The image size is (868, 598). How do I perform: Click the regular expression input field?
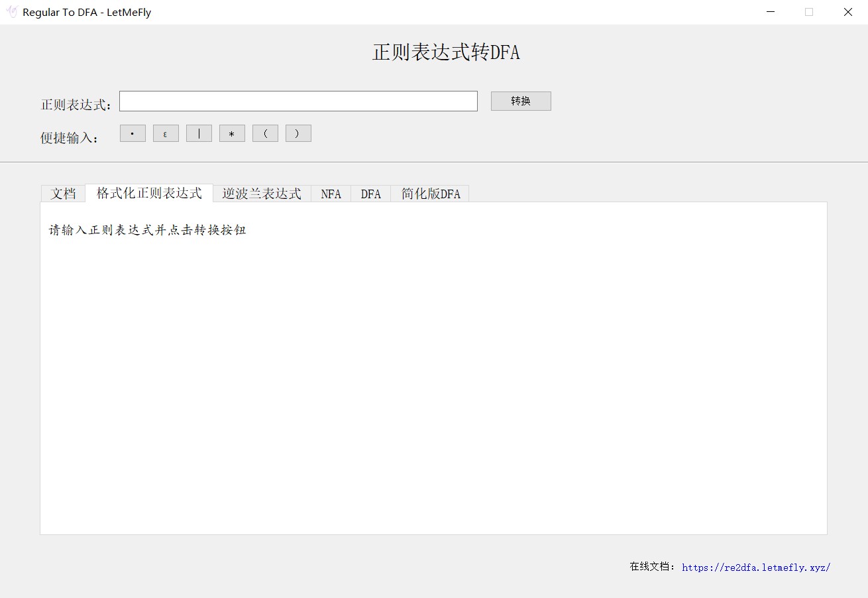point(298,101)
